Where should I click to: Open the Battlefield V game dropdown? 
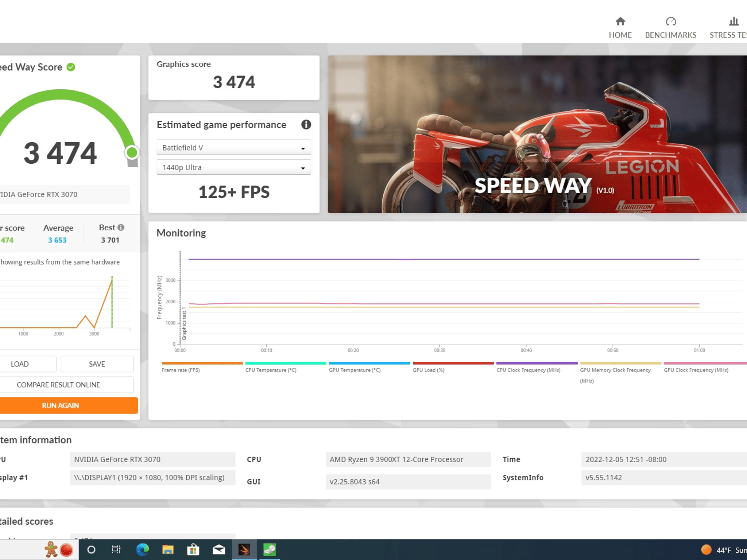[234, 148]
